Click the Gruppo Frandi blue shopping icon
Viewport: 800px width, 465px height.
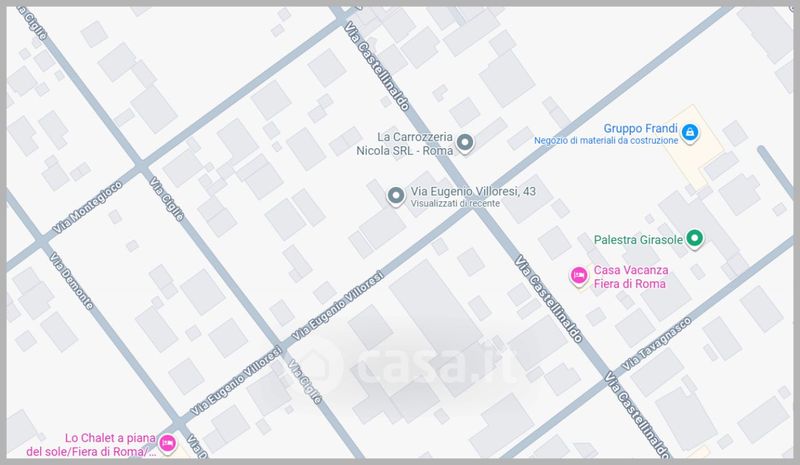690,132
